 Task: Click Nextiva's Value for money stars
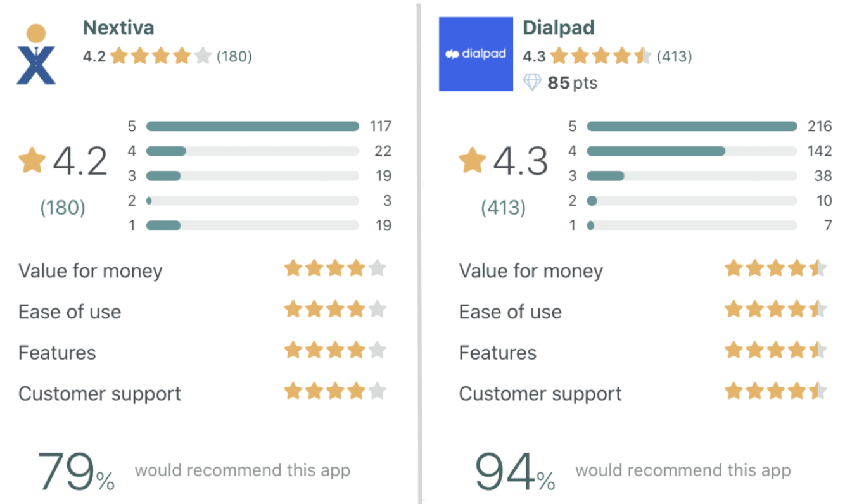pos(335,268)
